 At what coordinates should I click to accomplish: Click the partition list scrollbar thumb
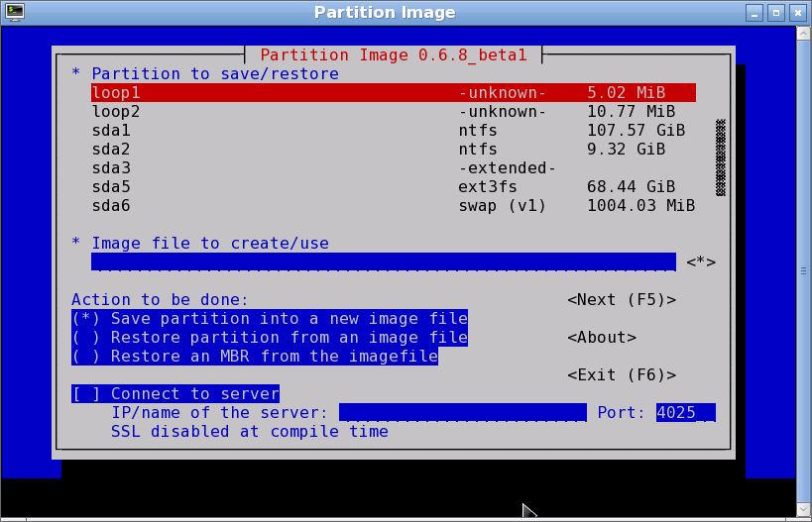pyautogui.click(x=721, y=157)
